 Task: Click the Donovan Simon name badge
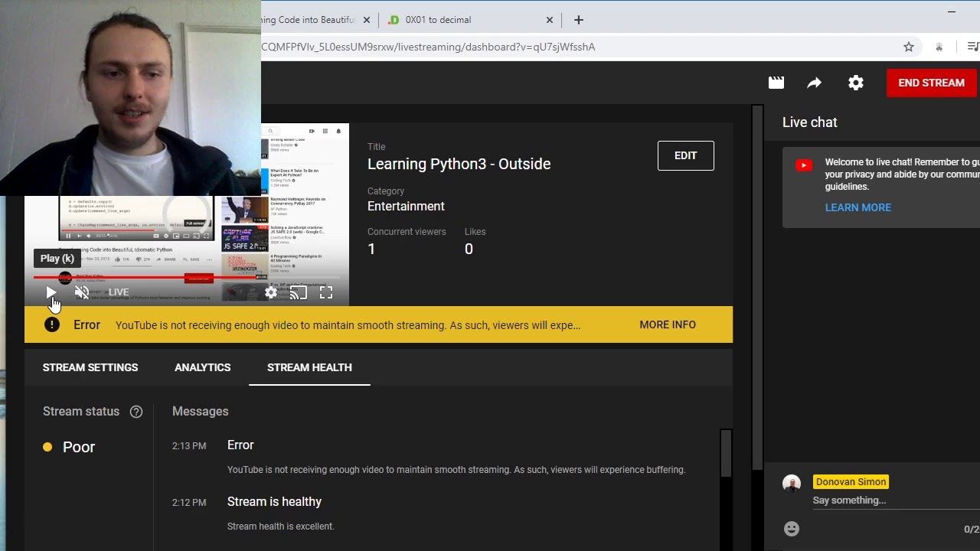click(x=851, y=481)
